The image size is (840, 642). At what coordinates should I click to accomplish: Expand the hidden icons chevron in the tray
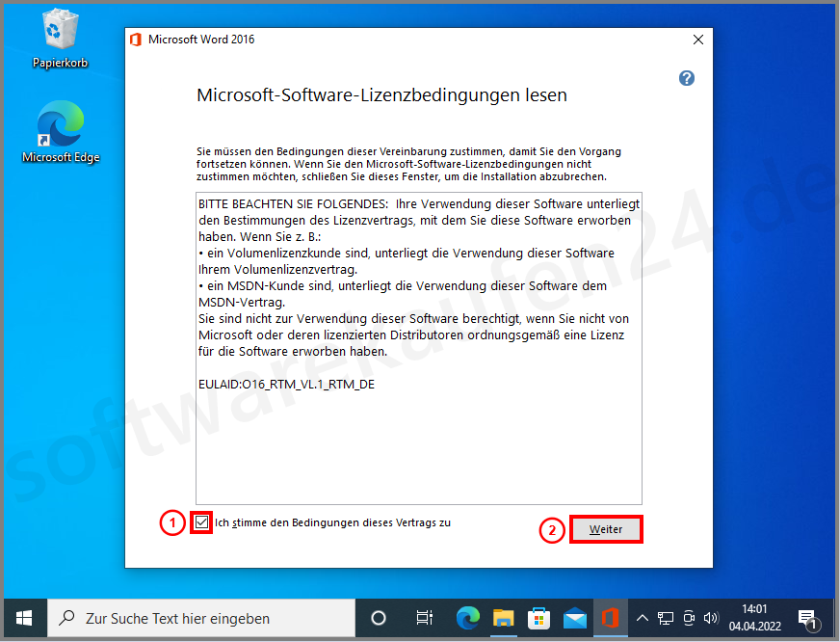tap(642, 618)
